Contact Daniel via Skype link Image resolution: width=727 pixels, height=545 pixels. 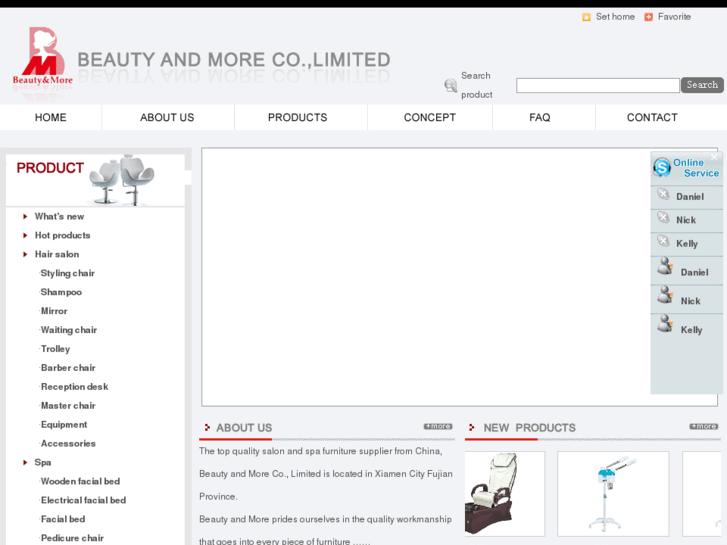(690, 197)
